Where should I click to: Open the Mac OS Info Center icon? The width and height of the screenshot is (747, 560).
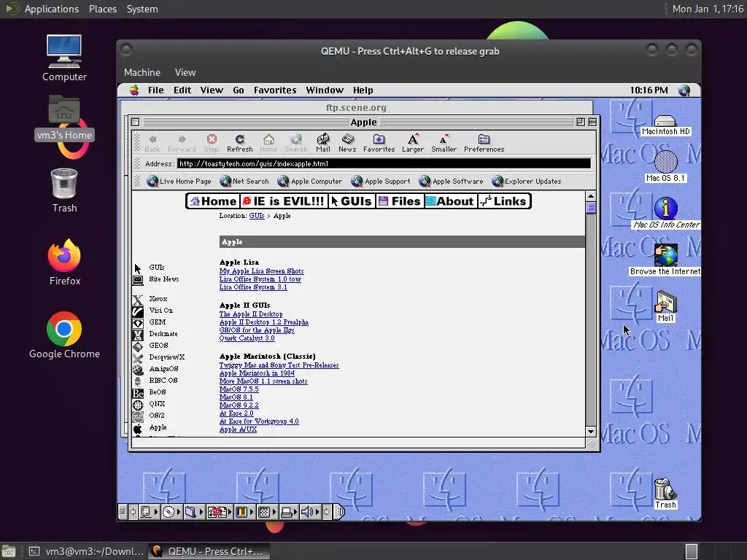(x=665, y=209)
